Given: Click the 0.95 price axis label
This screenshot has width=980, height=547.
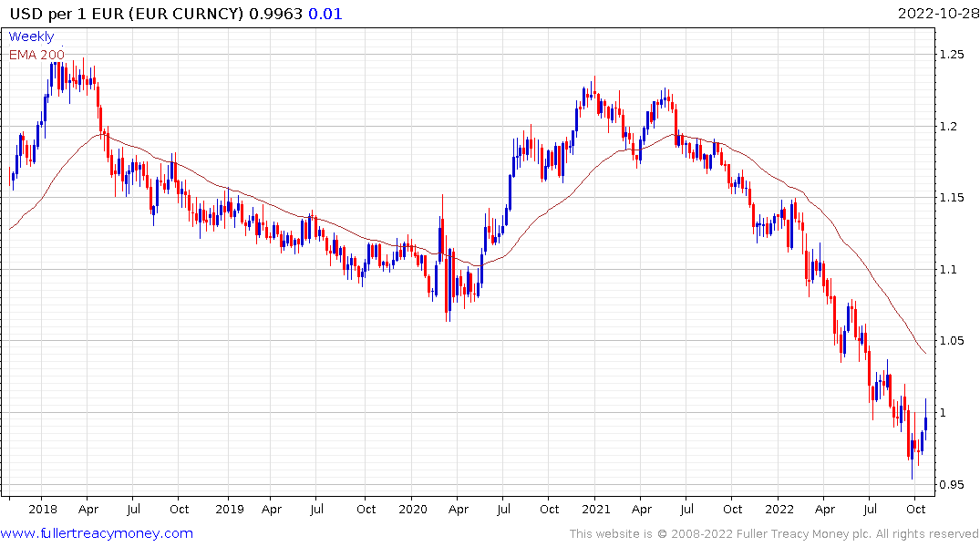Looking at the screenshot, I should pyautogui.click(x=952, y=484).
